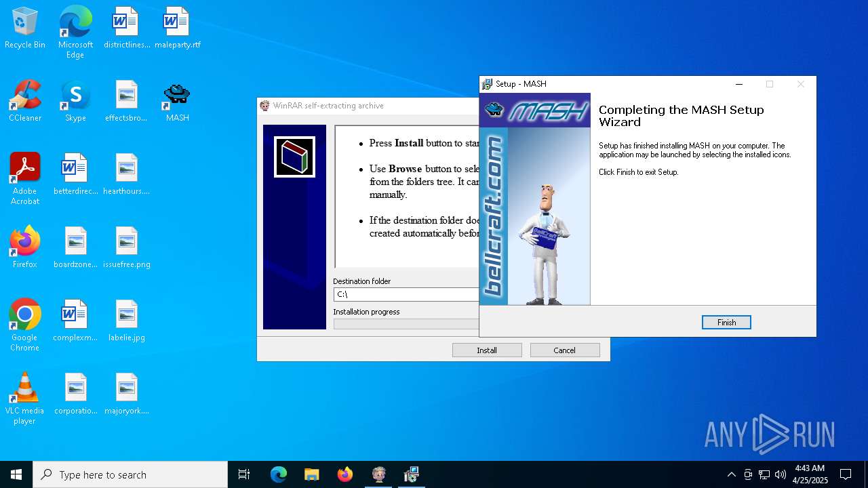The image size is (868, 488).
Task: Open the Windows Start menu
Action: tap(16, 474)
